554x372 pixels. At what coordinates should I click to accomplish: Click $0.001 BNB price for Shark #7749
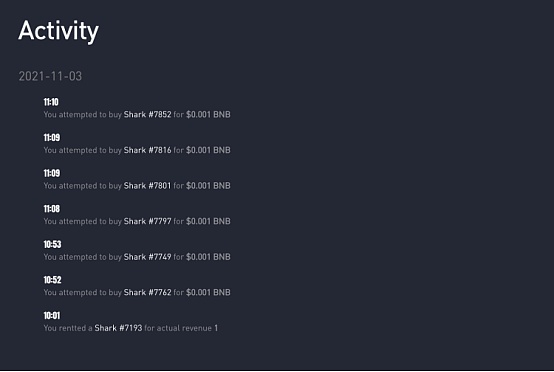(x=208, y=257)
